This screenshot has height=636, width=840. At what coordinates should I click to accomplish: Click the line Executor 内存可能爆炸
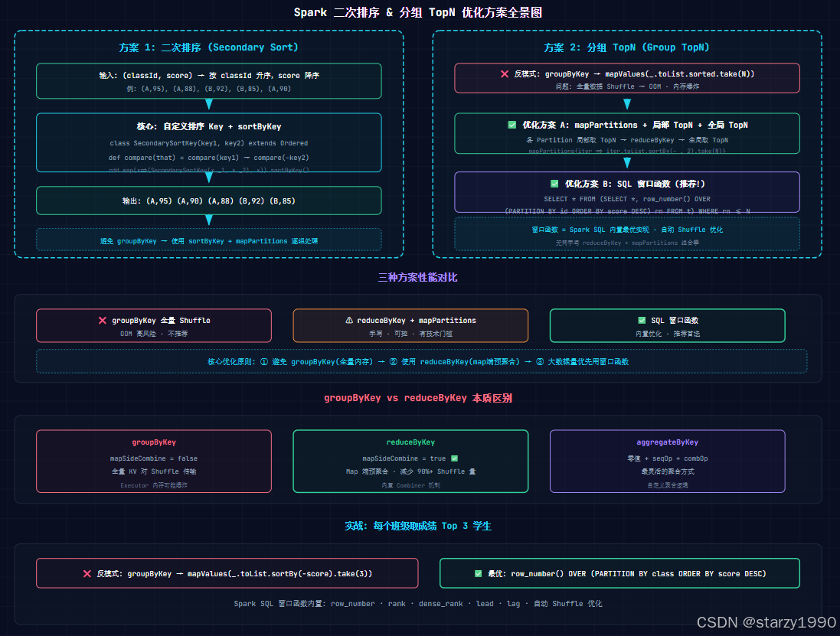154,485
